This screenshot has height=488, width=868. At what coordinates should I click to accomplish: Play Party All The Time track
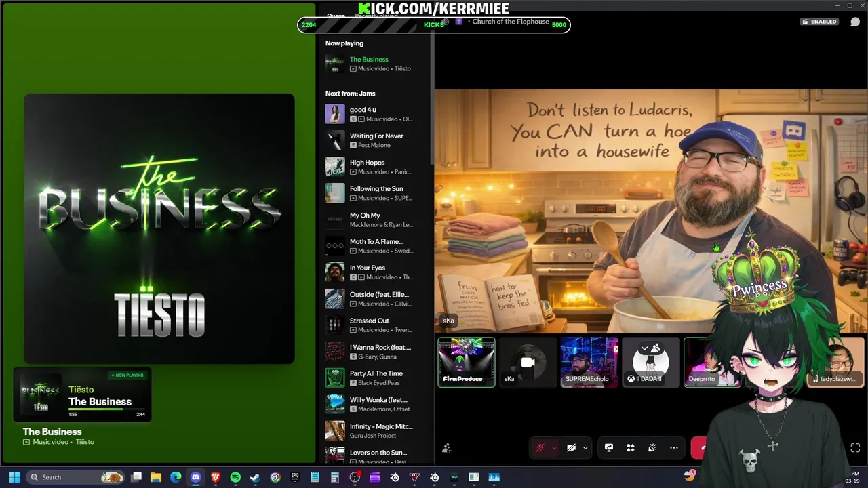[x=376, y=378]
